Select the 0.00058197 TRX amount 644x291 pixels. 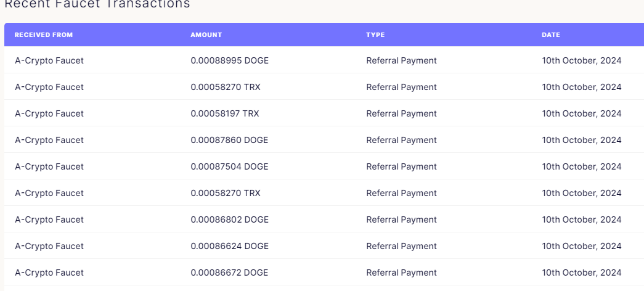point(225,113)
